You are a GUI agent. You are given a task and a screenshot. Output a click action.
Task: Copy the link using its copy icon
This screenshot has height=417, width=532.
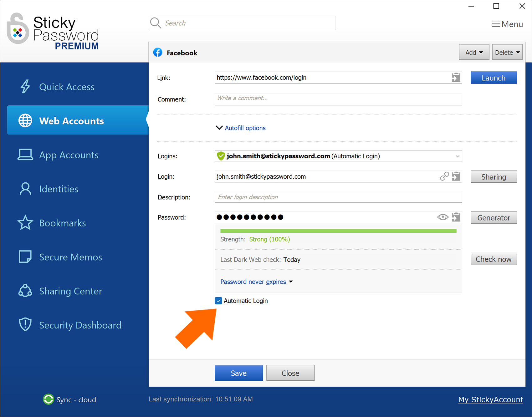(456, 77)
